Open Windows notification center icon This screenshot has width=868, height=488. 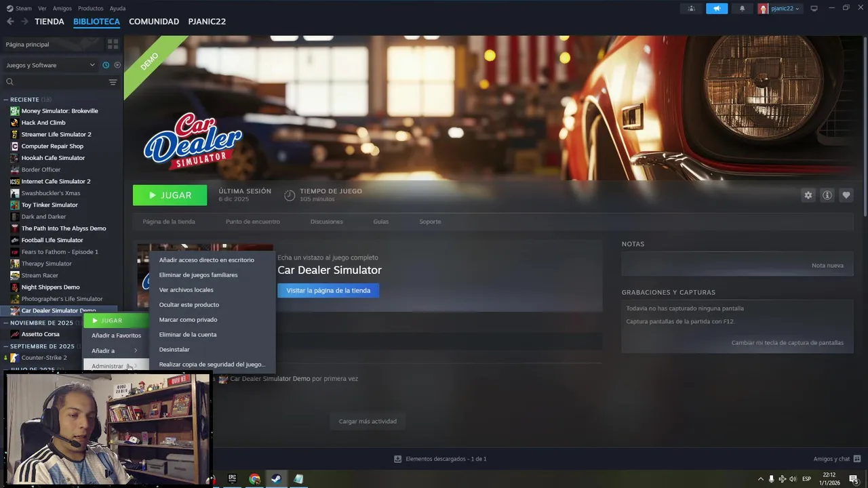click(854, 479)
